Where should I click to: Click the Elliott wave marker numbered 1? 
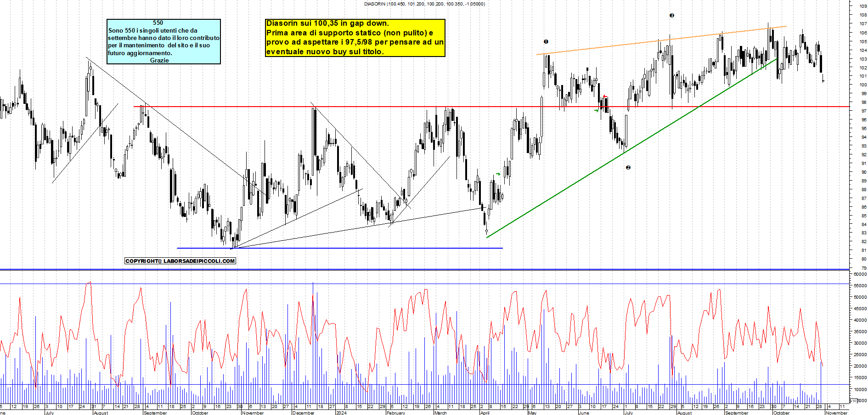tap(546, 41)
